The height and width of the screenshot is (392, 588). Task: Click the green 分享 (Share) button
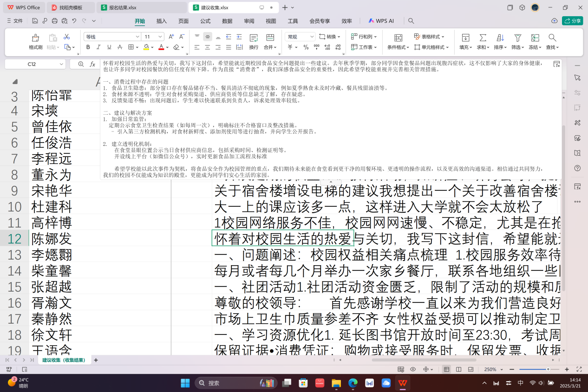pos(572,21)
